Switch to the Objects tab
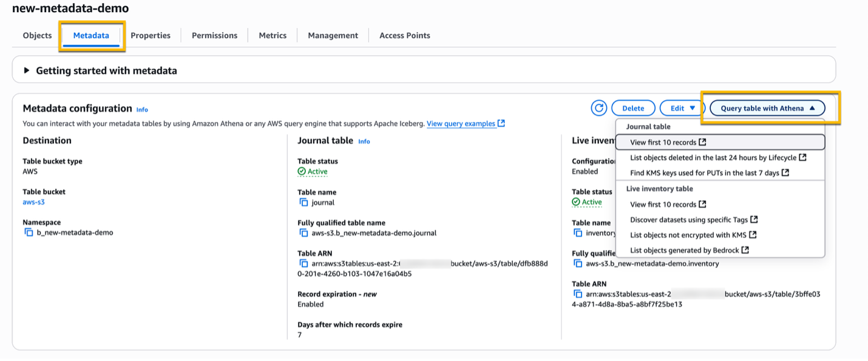 click(37, 35)
